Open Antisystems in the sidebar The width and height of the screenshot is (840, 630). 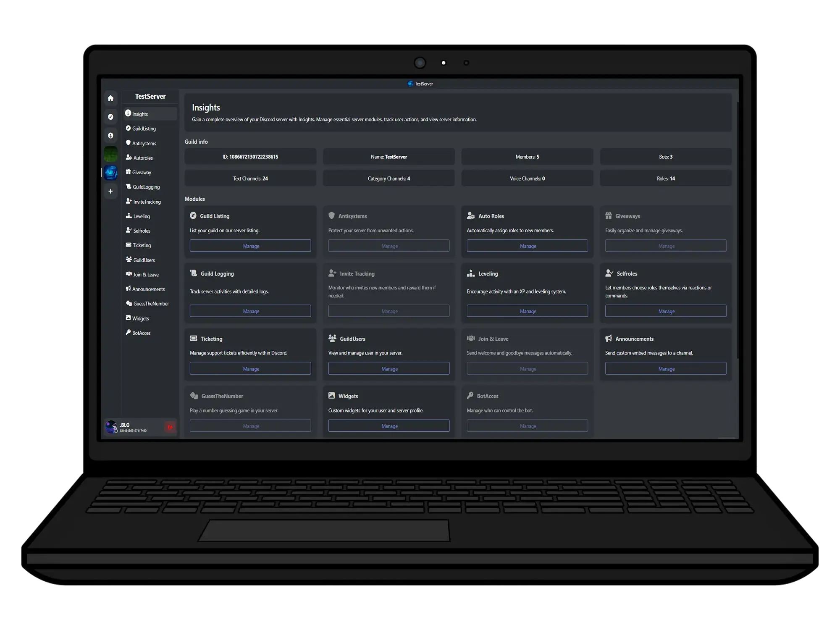[144, 143]
